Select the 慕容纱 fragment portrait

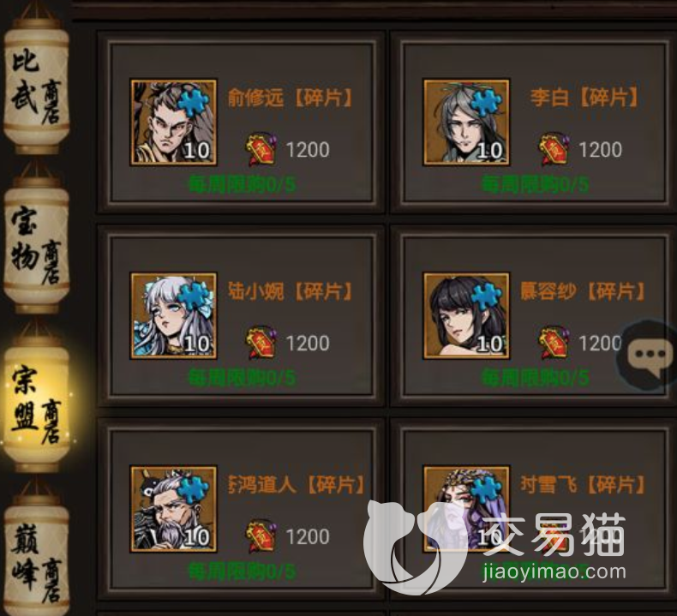pyautogui.click(x=466, y=315)
